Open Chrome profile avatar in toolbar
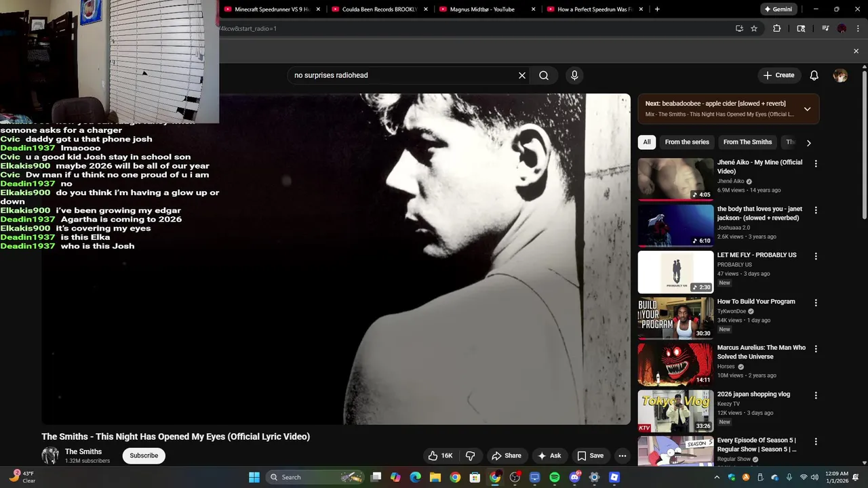The image size is (868, 488). coord(842,28)
